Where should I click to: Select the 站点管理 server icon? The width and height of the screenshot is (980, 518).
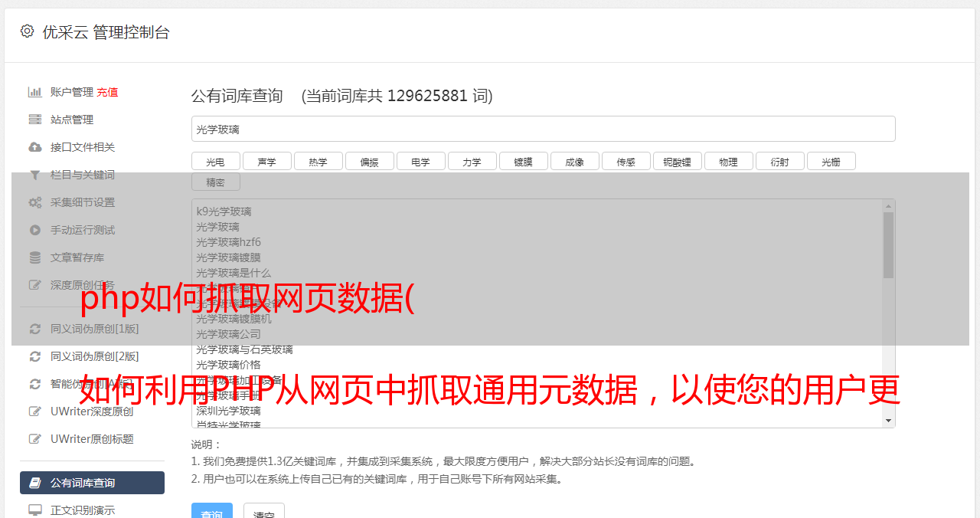35,120
